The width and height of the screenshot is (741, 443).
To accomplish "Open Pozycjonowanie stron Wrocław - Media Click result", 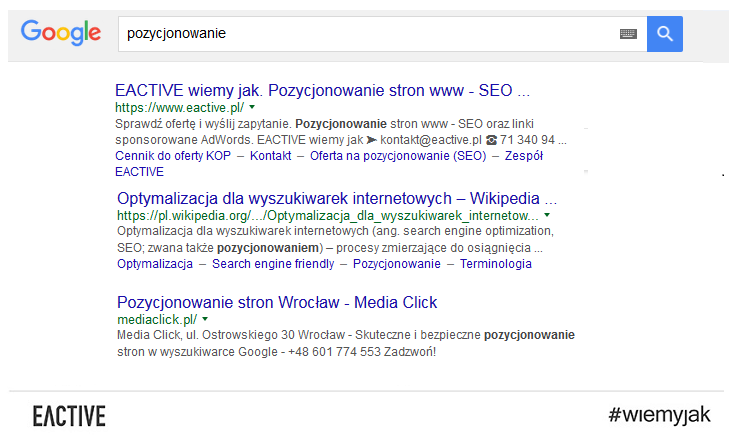I will pyautogui.click(x=277, y=302).
